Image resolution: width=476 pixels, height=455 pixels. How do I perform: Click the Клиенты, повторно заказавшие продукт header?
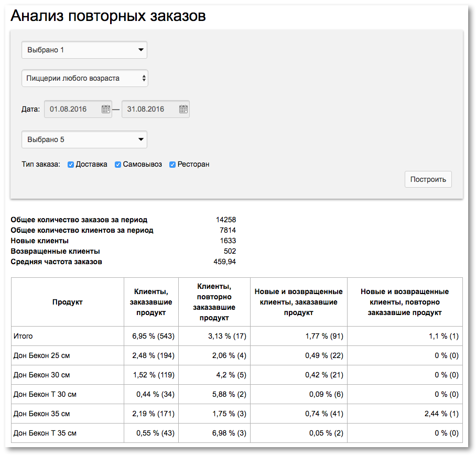tap(214, 302)
